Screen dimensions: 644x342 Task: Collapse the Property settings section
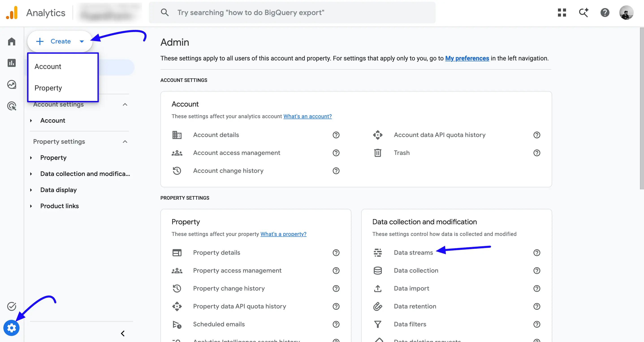click(125, 141)
